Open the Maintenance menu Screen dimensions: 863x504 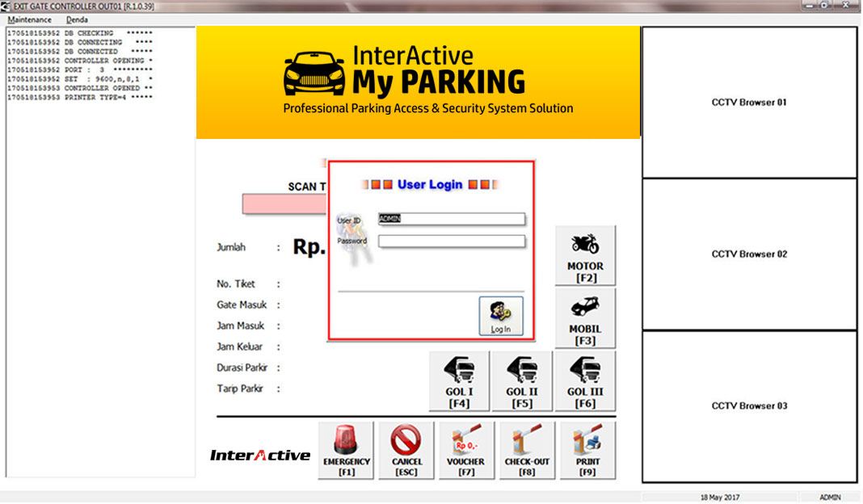[30, 19]
